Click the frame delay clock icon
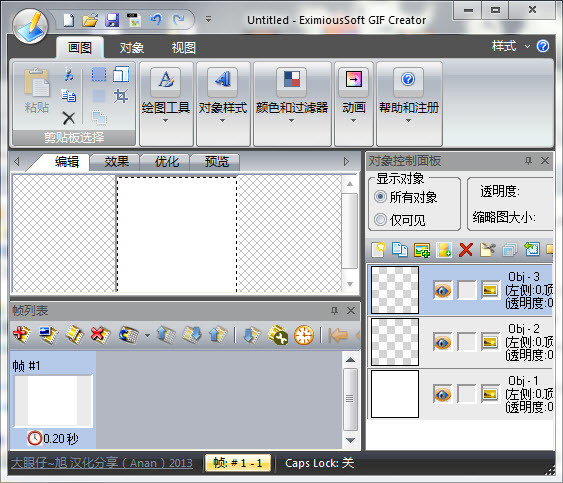Image resolution: width=563 pixels, height=483 pixels. click(x=304, y=335)
